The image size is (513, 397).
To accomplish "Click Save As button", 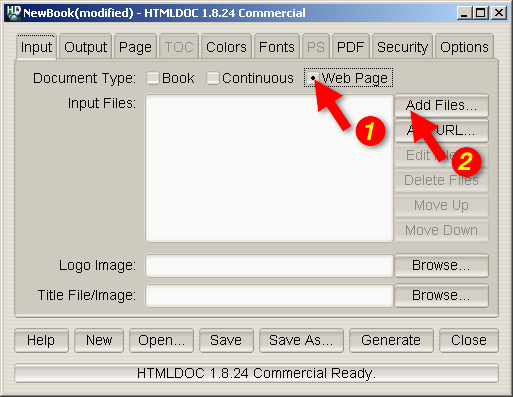I will coord(301,340).
